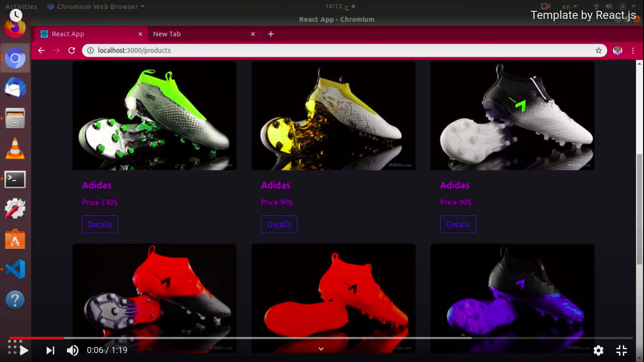
Task: Skip to the next video
Action: [x=50, y=350]
